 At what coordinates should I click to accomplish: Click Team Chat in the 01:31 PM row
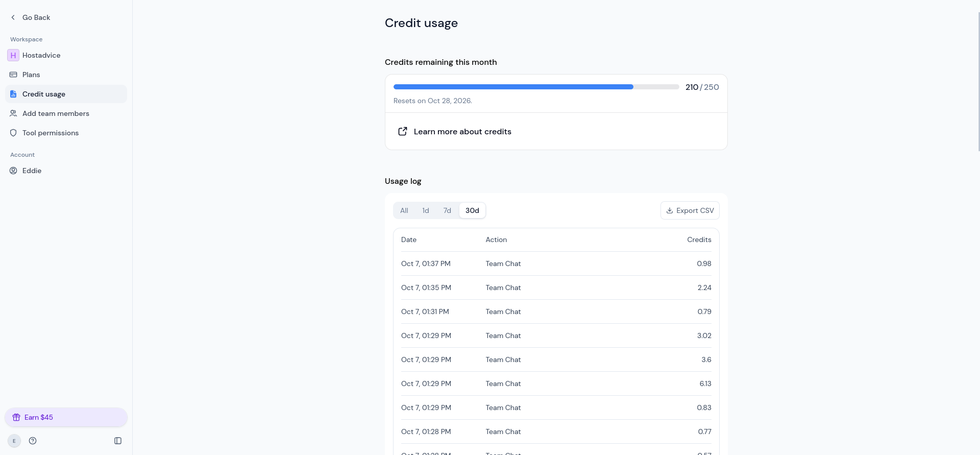pos(503,312)
